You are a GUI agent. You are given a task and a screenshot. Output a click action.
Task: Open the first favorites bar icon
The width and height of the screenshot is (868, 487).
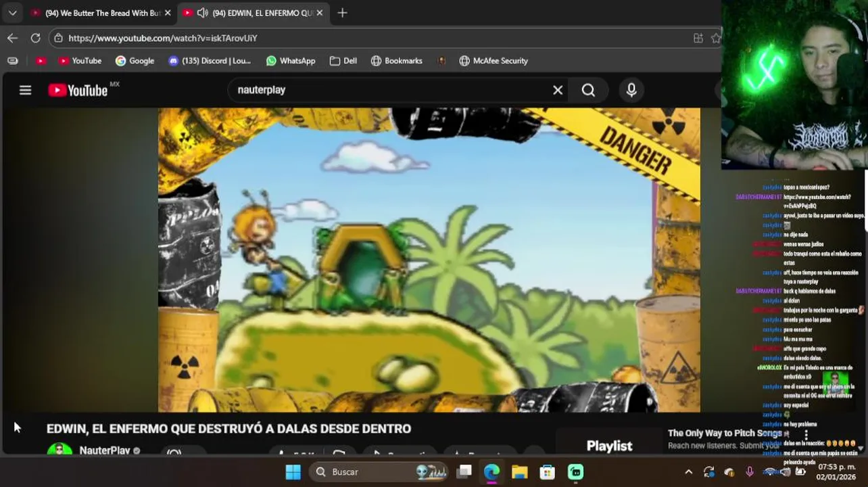coord(12,61)
